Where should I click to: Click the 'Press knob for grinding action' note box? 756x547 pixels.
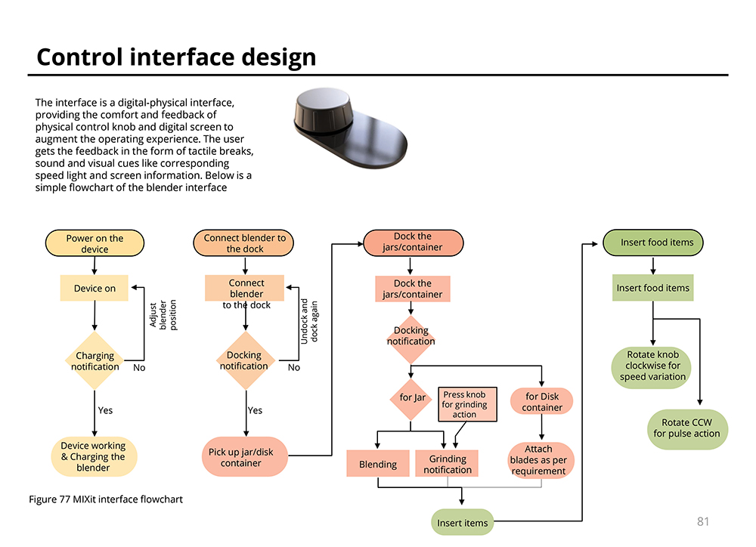click(467, 404)
